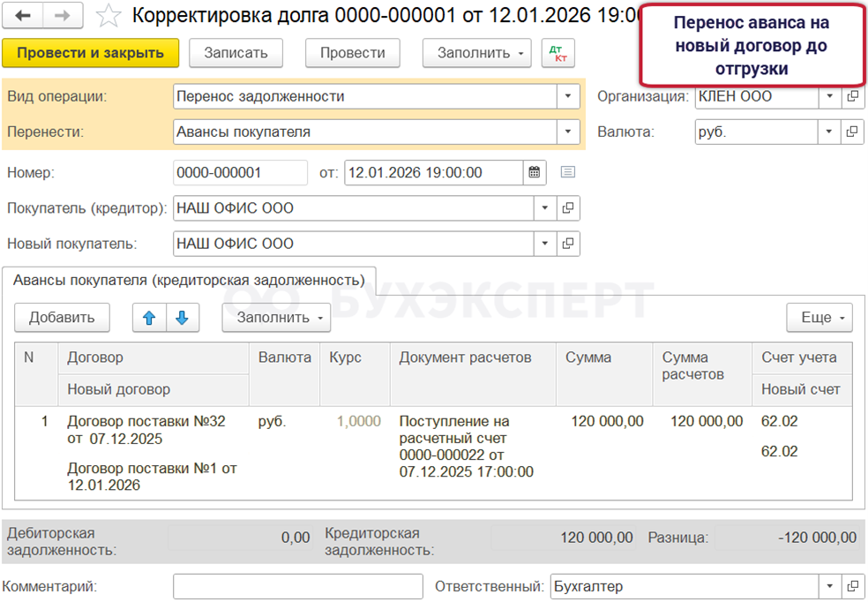Open Ответственный Бухгалтер record card icon
The width and height of the screenshot is (868, 602).
pyautogui.click(x=852, y=586)
